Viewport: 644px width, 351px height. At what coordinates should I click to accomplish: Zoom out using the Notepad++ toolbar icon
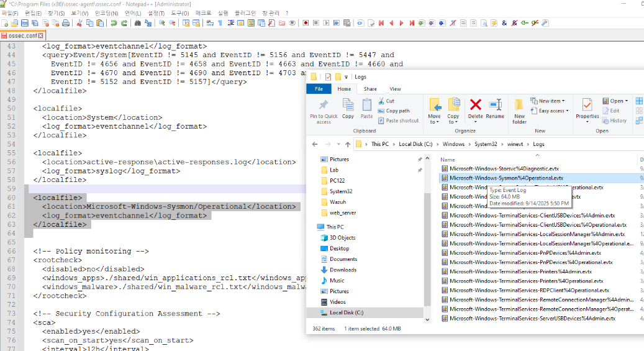172,23
